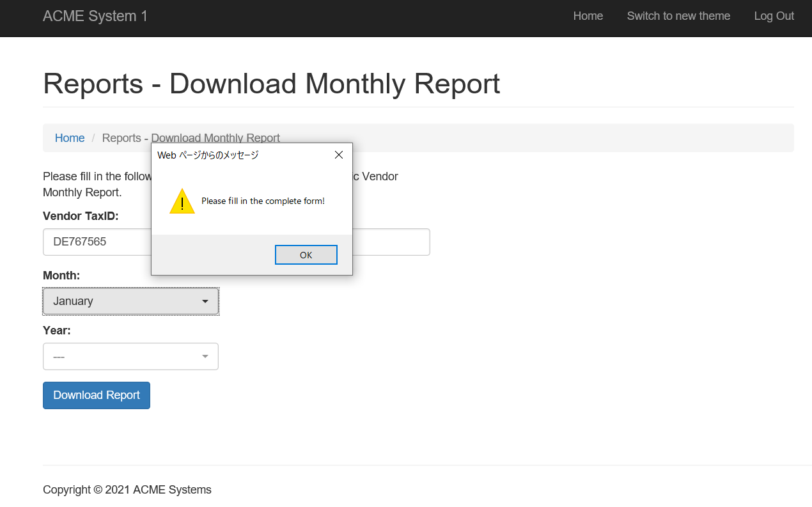Click the dialog's error message text

click(263, 201)
